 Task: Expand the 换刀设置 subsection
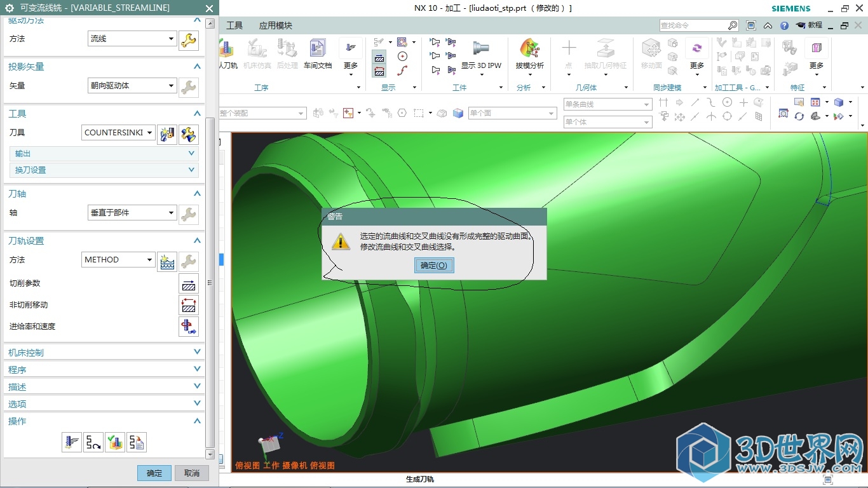[104, 170]
